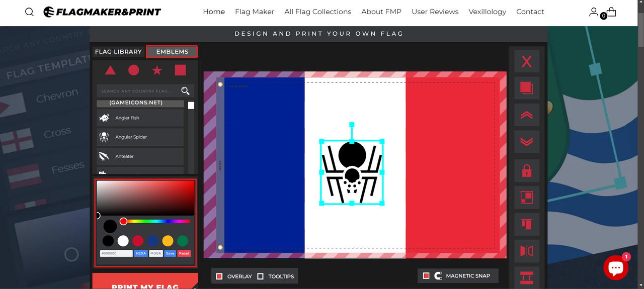Select the star shape emblem
The width and height of the screenshot is (644, 289).
(x=157, y=70)
